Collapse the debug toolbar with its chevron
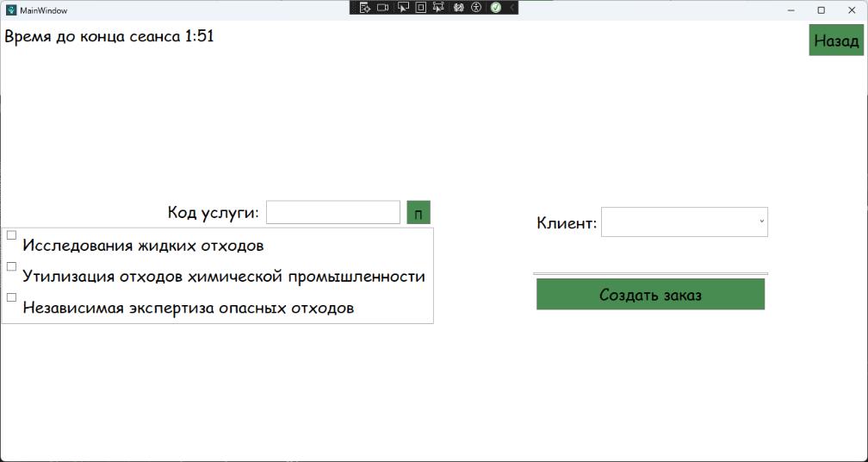The height and width of the screenshot is (462, 868). [512, 8]
